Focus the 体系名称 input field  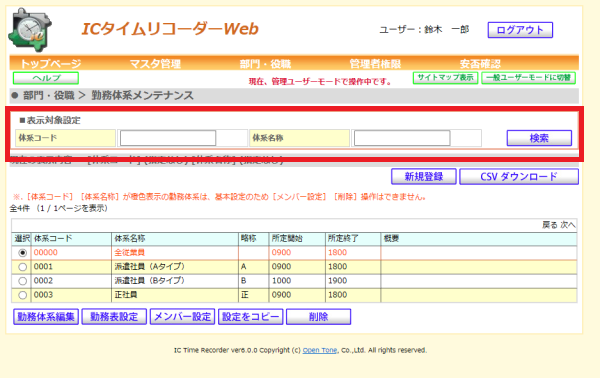tap(402, 138)
